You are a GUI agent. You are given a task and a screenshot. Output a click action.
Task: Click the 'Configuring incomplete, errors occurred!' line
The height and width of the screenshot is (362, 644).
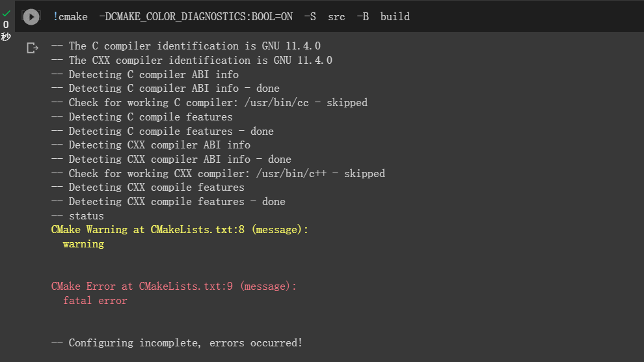point(176,343)
